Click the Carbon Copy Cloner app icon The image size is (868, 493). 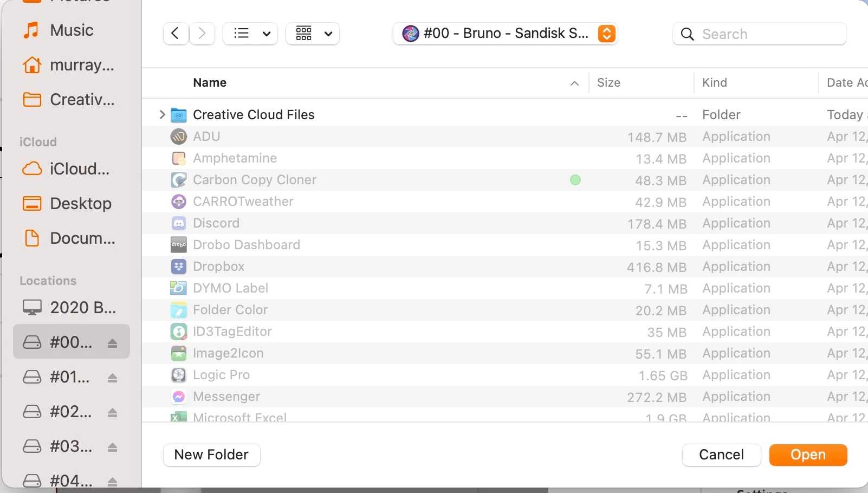179,180
